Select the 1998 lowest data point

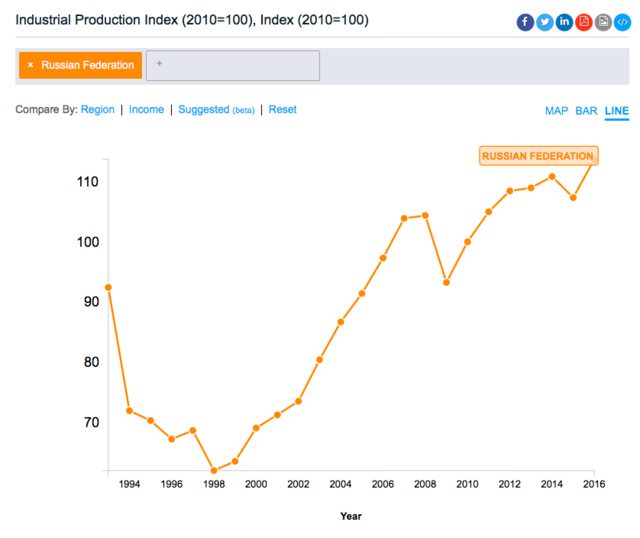pyautogui.click(x=214, y=470)
